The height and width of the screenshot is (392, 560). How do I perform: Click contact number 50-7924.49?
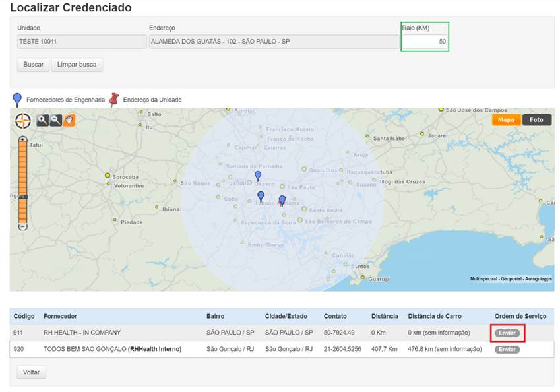pyautogui.click(x=339, y=333)
